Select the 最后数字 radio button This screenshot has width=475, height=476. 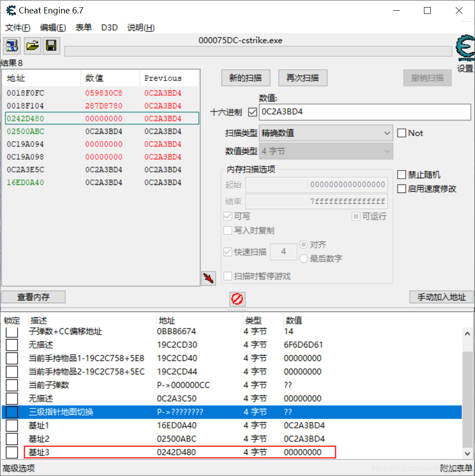coord(304,259)
